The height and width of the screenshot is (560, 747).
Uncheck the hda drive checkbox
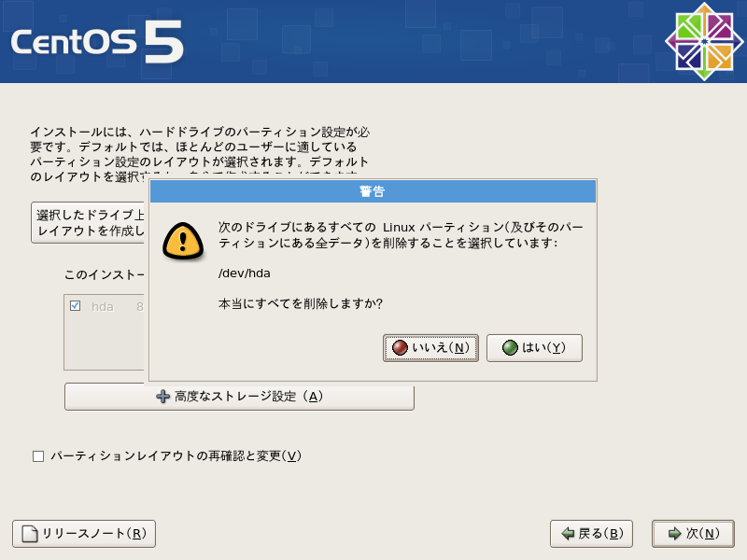[x=76, y=306]
